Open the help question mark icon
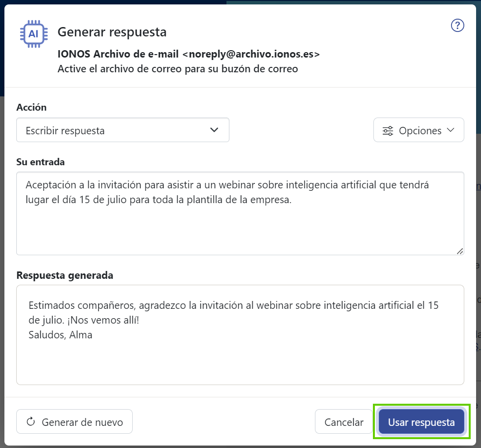Image resolution: width=481 pixels, height=448 pixels. (x=457, y=25)
